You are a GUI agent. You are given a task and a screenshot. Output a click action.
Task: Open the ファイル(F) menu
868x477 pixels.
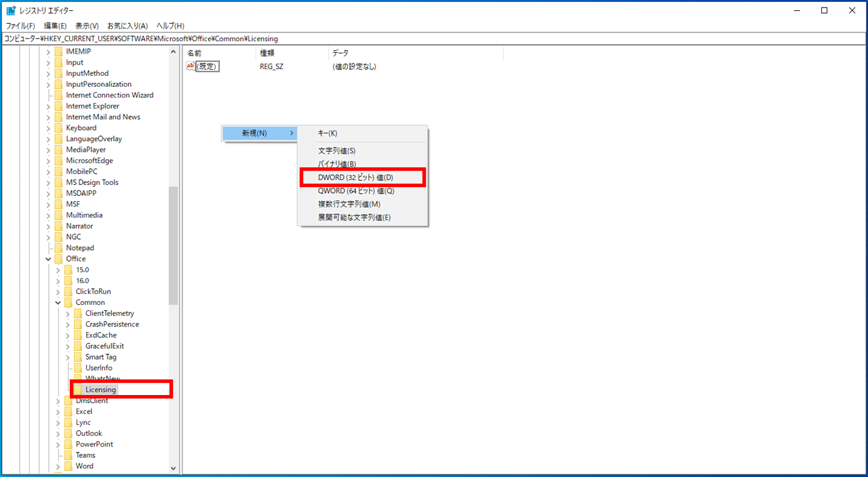(x=20, y=26)
